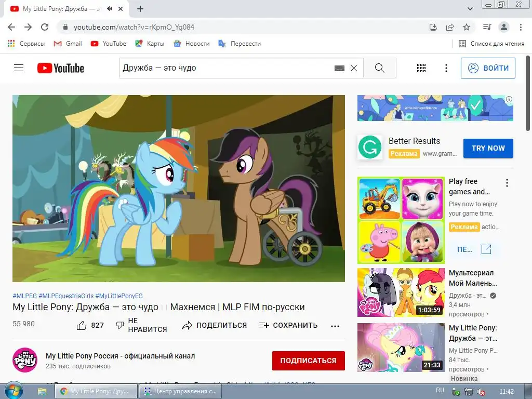Open the Play free games ad thumbnail
The image size is (532, 399).
pos(401,220)
